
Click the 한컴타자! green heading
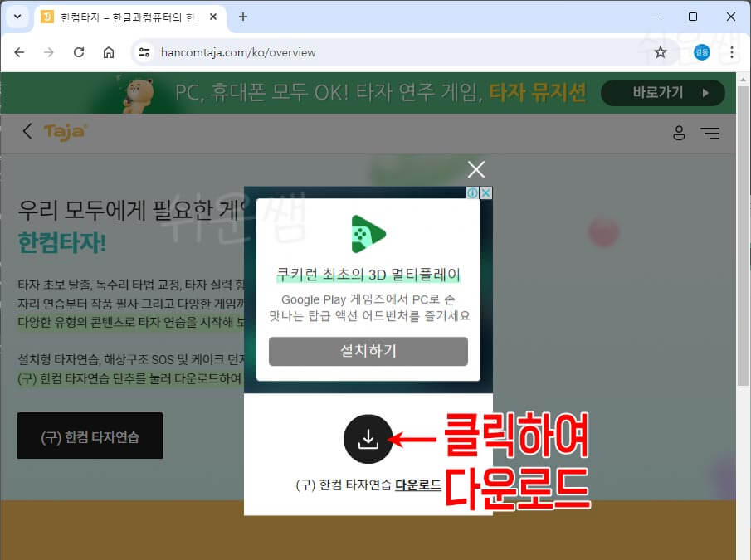click(62, 242)
